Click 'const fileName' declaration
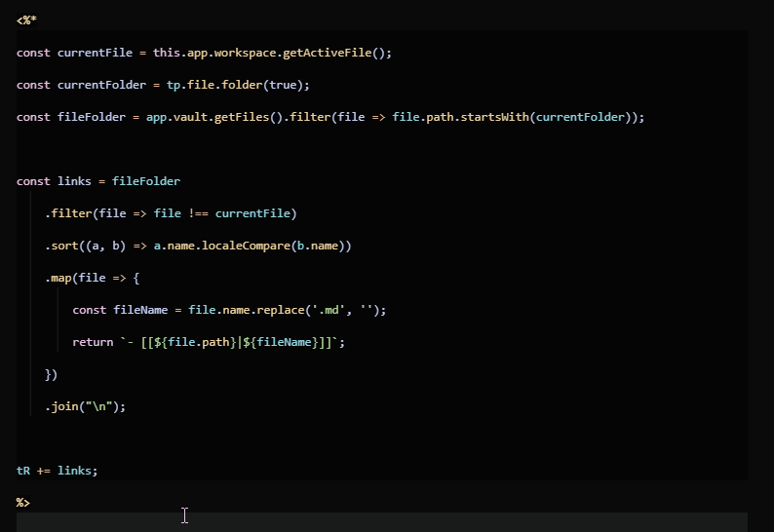 120,310
